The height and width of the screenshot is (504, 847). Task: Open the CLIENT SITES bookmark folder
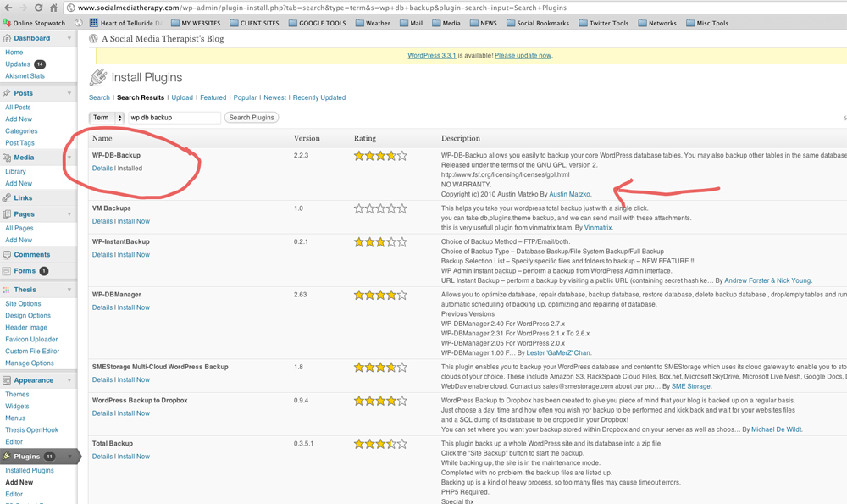(x=254, y=23)
